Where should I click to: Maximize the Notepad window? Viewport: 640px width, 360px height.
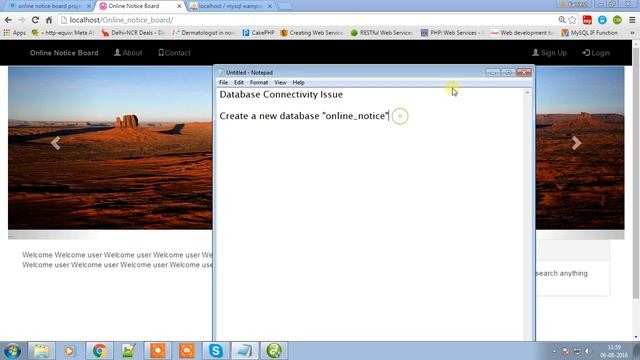[x=508, y=73]
